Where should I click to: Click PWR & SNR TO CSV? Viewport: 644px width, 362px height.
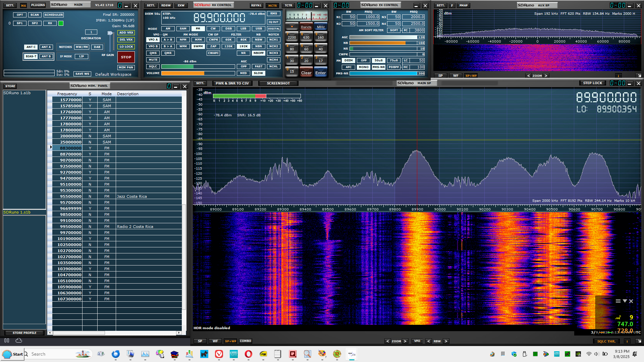pos(232,83)
